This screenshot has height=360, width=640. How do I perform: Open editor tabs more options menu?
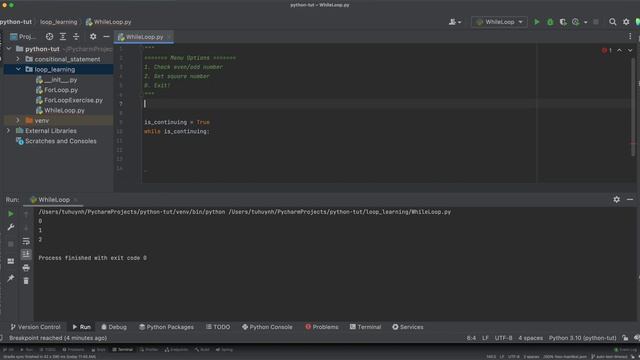click(630, 37)
